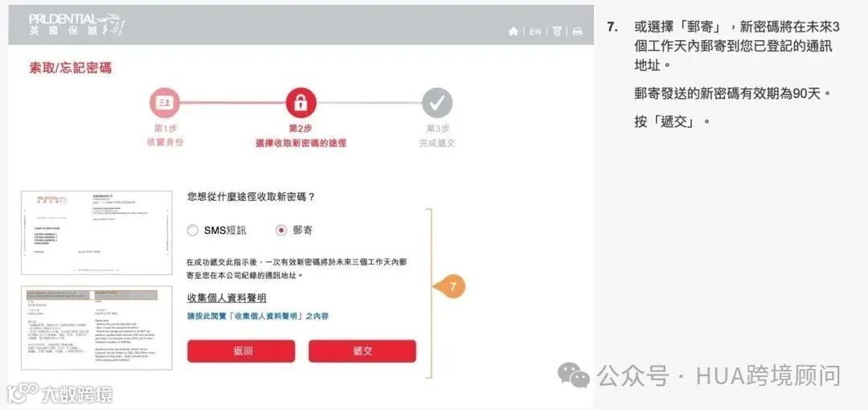Click the 第1步 核實身份 step label

pyautogui.click(x=165, y=136)
